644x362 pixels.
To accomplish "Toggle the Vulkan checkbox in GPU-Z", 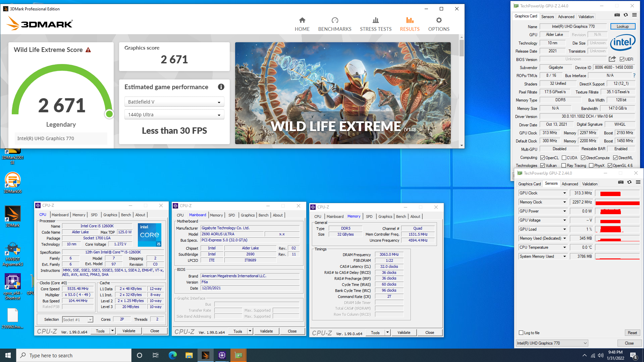I will [542, 166].
